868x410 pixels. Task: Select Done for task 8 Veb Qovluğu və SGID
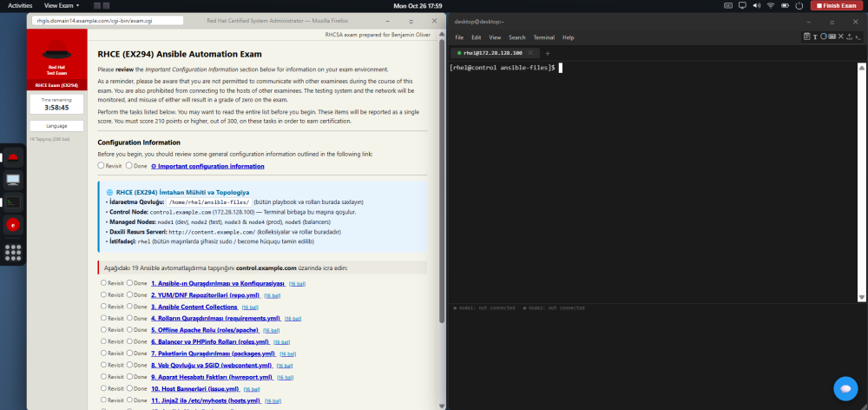coord(129,365)
